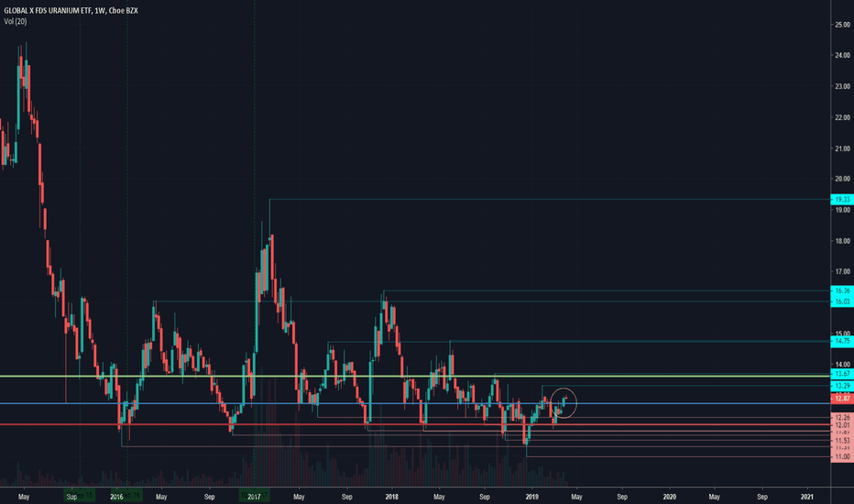Click the 16.36 cyan price label
The height and width of the screenshot is (504, 854).
pos(842,291)
